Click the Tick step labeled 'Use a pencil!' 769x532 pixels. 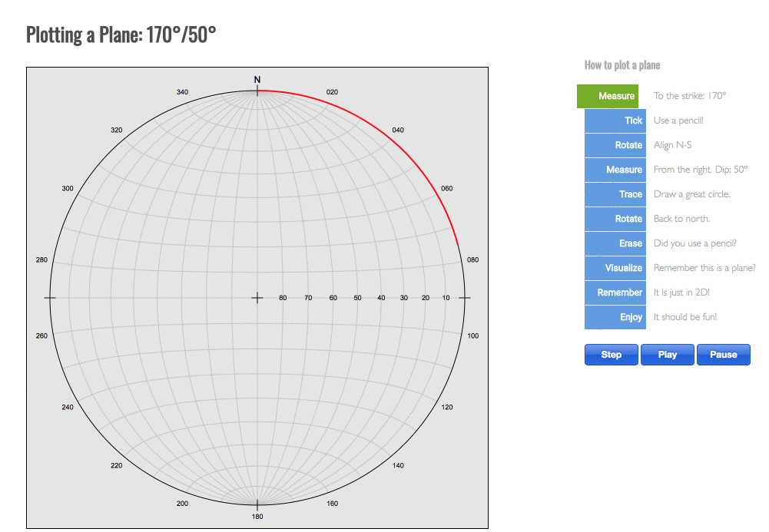click(615, 121)
